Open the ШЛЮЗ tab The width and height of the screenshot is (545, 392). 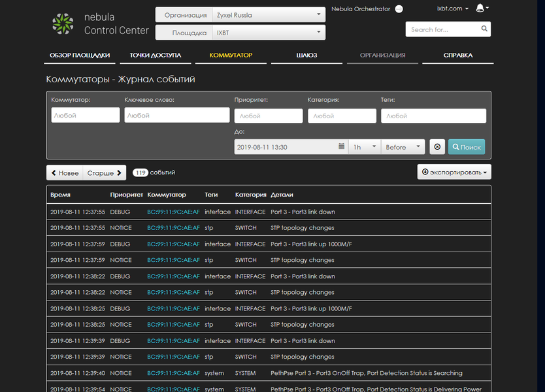click(x=306, y=56)
